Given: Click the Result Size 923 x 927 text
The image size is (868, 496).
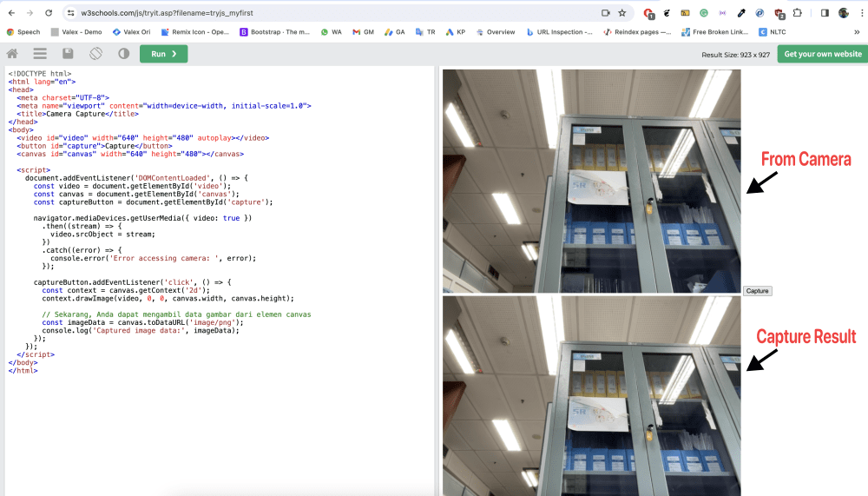Looking at the screenshot, I should (735, 55).
